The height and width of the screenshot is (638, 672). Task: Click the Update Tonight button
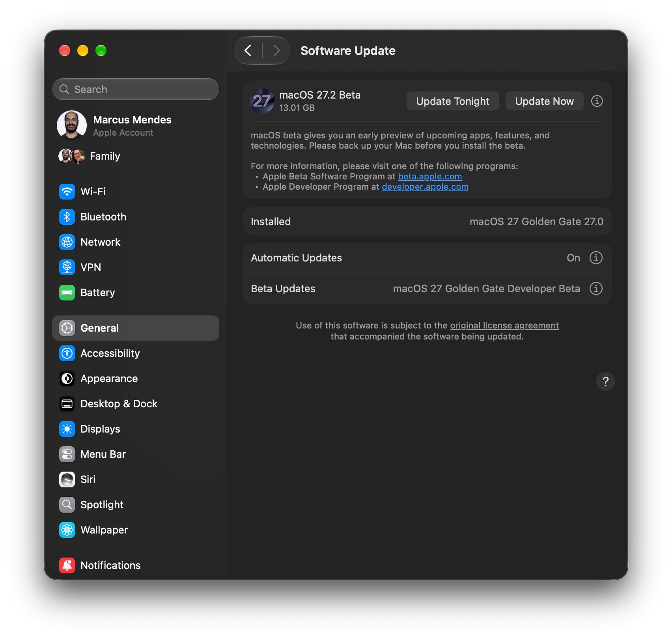[453, 101]
